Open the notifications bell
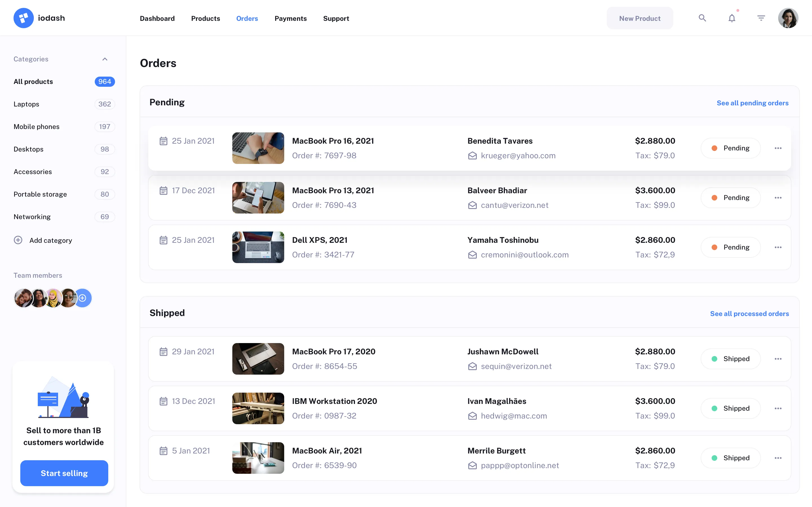The height and width of the screenshot is (507, 812). point(731,18)
